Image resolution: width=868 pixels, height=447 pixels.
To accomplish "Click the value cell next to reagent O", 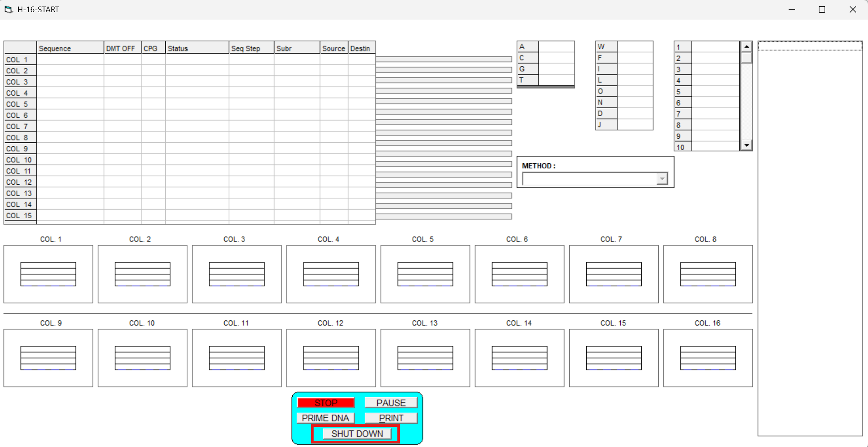I will point(635,91).
